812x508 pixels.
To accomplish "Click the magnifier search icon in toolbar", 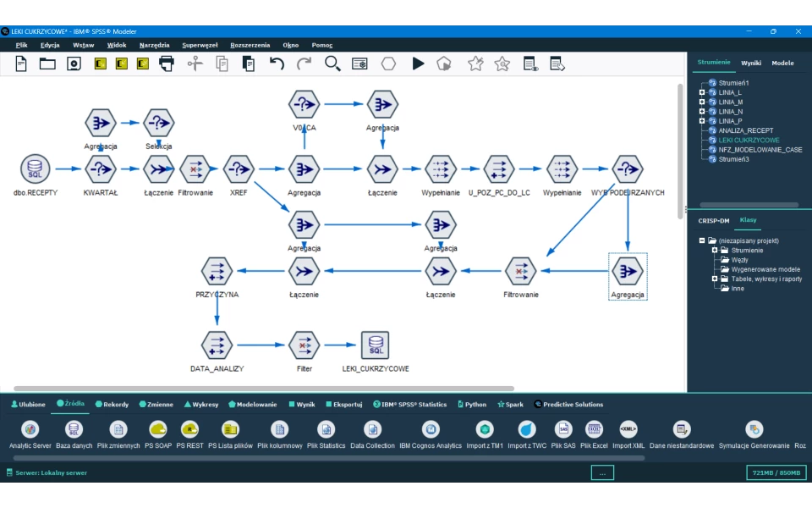I will pos(332,63).
